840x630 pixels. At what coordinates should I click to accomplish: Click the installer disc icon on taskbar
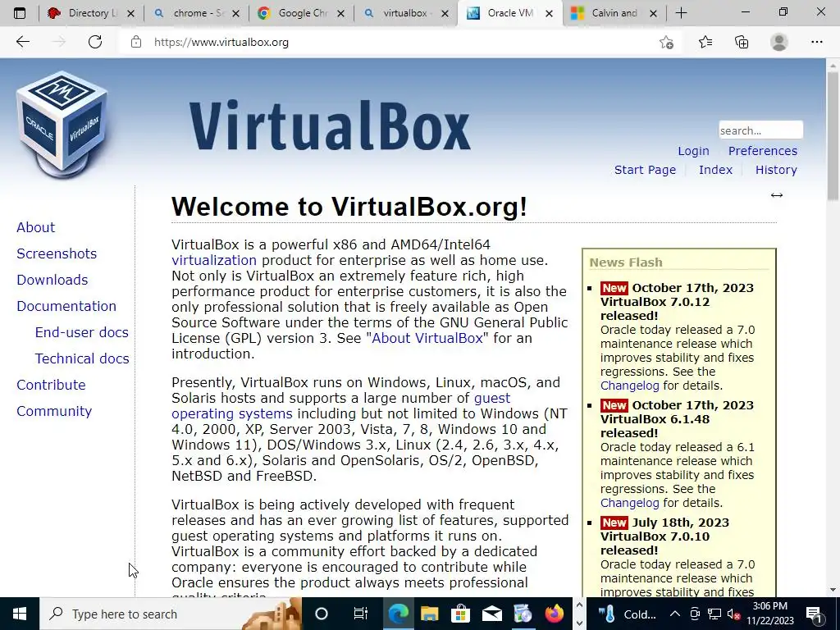tap(523, 614)
